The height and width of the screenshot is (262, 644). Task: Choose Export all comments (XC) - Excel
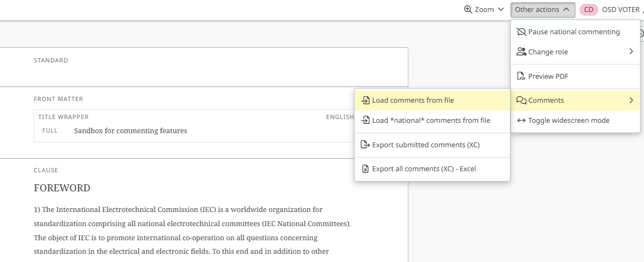coord(424,169)
